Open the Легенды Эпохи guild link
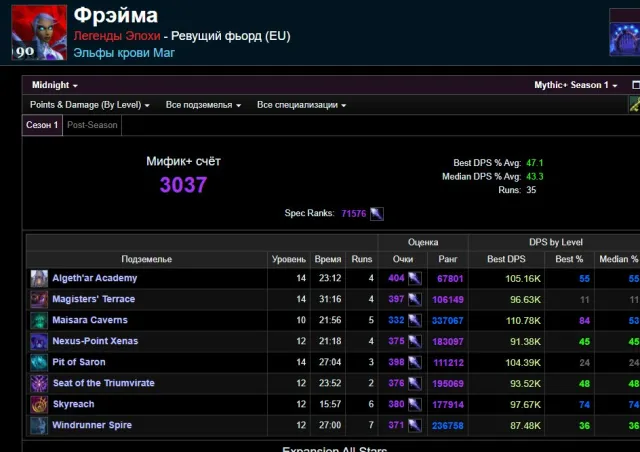This screenshot has width=640, height=452. (117, 36)
